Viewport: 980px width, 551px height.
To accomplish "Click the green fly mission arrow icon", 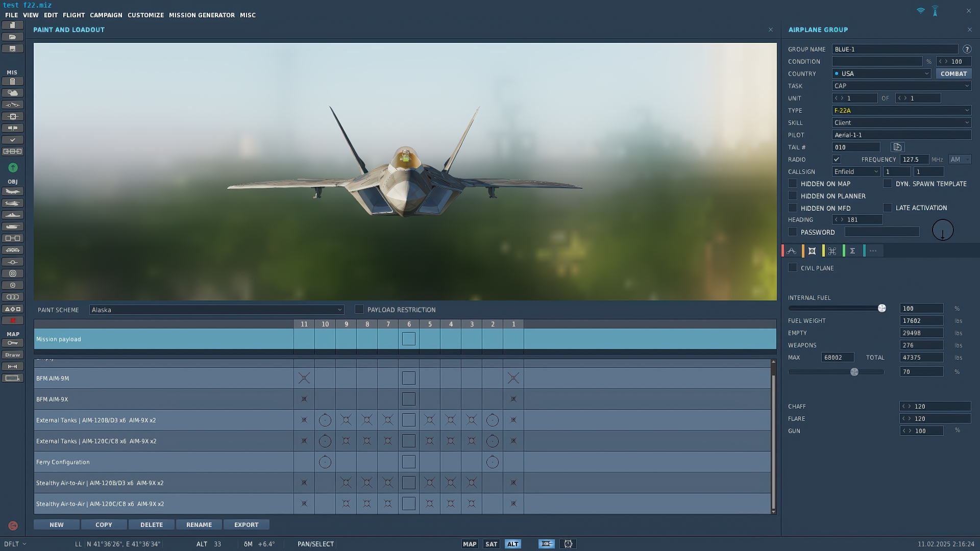I will [x=13, y=167].
